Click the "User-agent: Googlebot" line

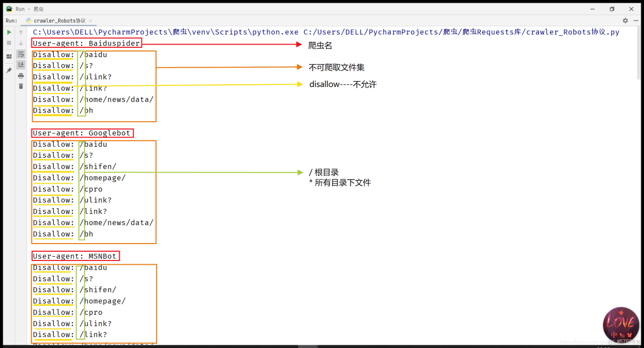(82, 133)
